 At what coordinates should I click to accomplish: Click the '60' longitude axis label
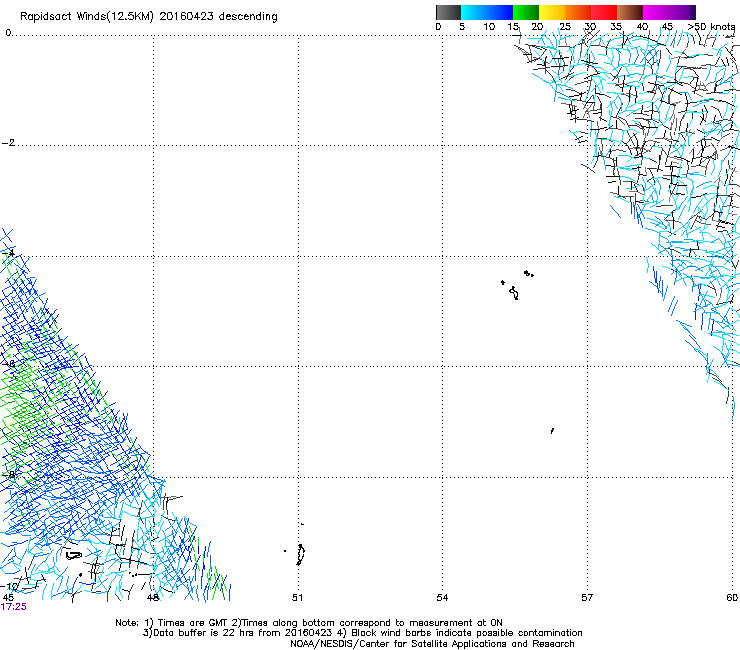click(x=732, y=598)
